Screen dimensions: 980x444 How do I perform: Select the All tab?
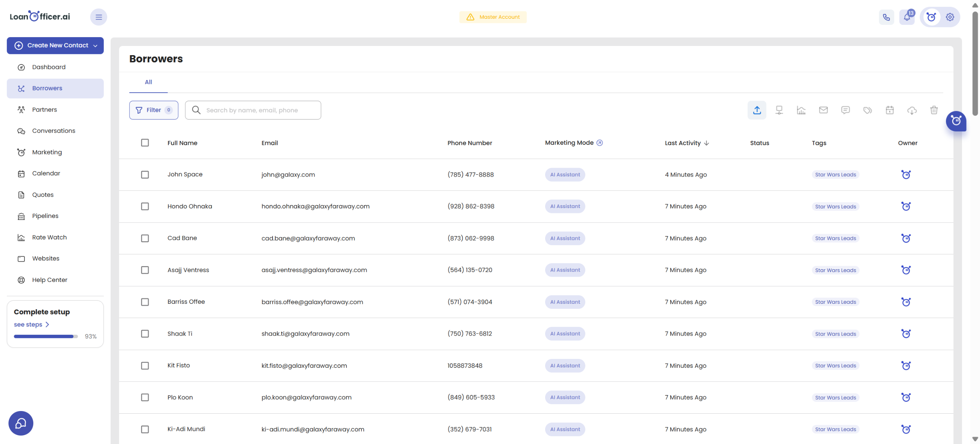click(148, 82)
